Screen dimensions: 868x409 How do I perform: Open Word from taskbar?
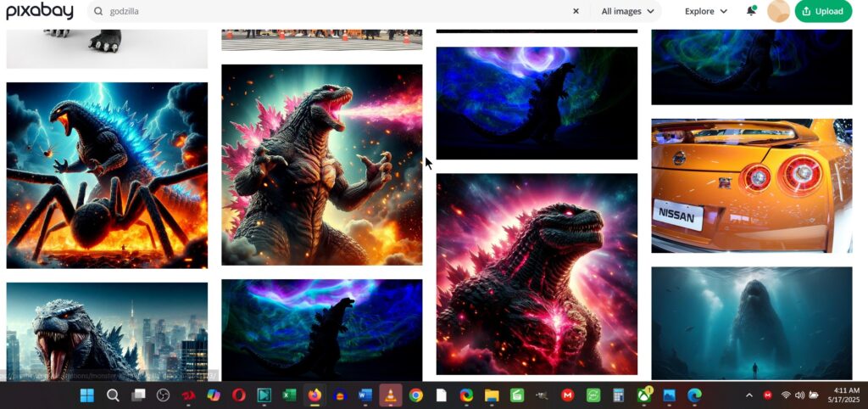point(364,395)
